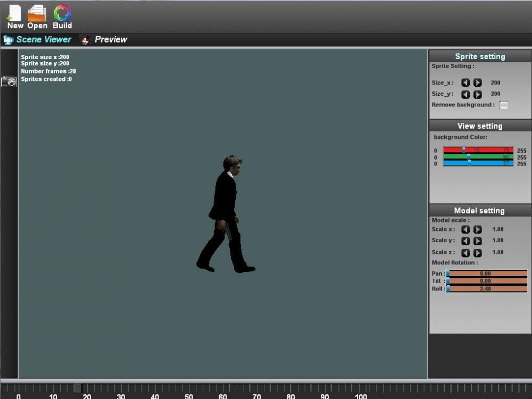Switch to the Preview tab
The width and height of the screenshot is (532, 399).
(x=105, y=39)
